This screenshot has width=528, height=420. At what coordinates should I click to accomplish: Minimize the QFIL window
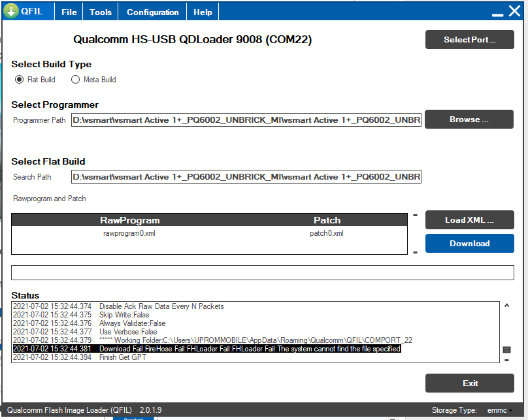[497, 12]
